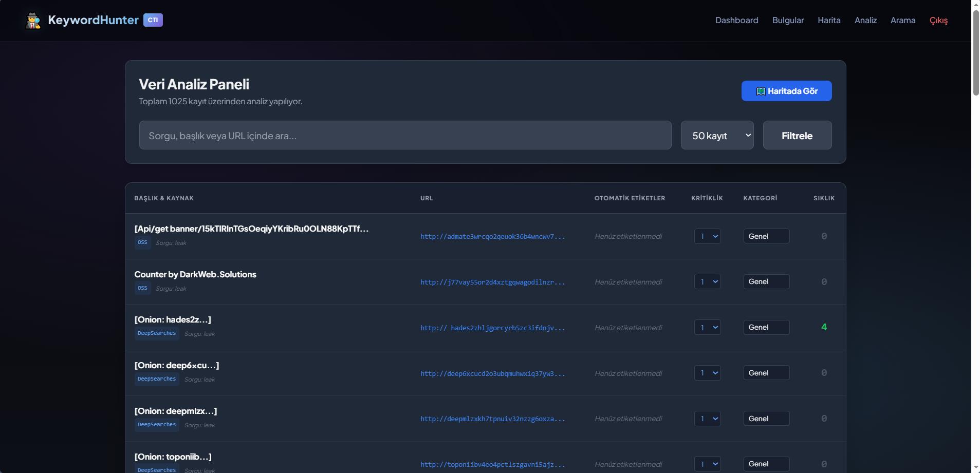Screen dimensions: 980x473
Task: Log out using Çıkış
Action: (938, 20)
